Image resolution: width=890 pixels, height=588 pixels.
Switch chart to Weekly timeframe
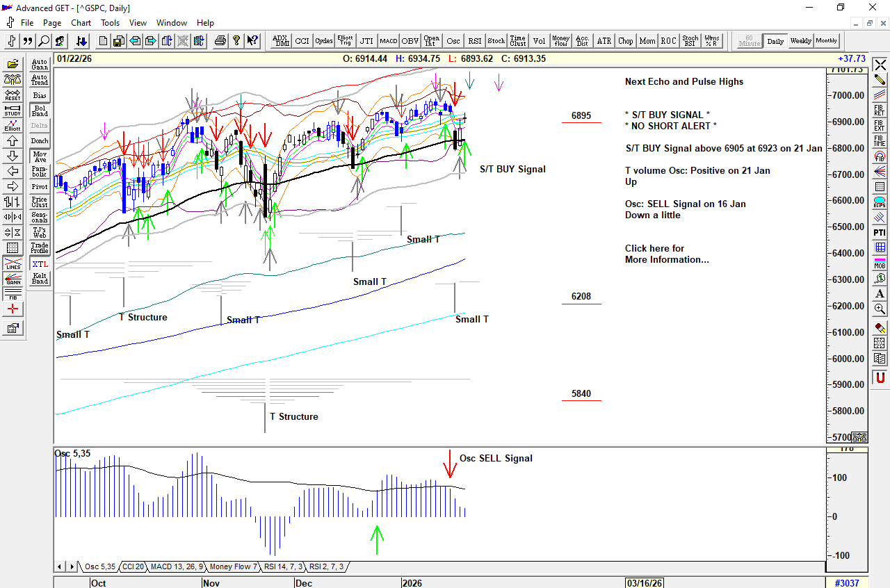800,41
